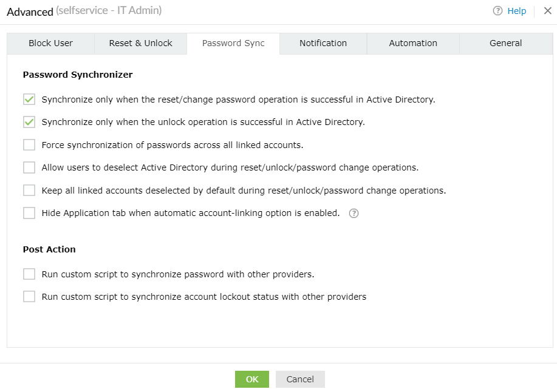The image size is (557, 392).
Task: Check custom script for account lockout status
Action: pyautogui.click(x=29, y=297)
